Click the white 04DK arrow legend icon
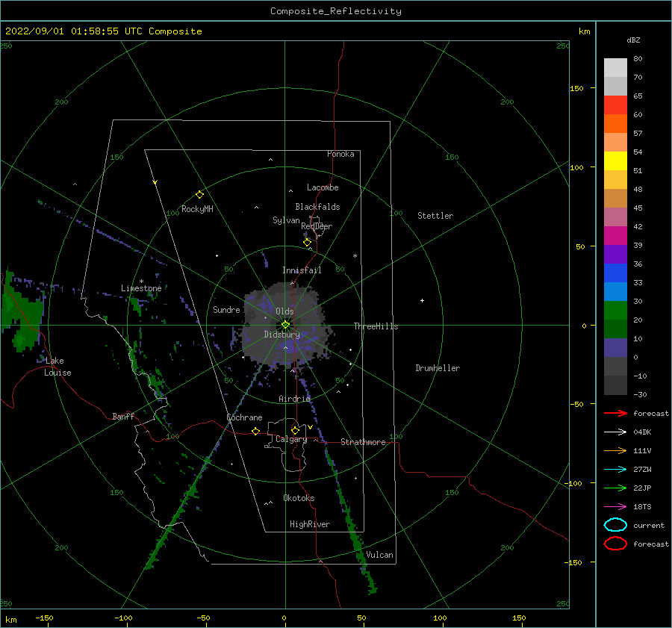 (615, 432)
